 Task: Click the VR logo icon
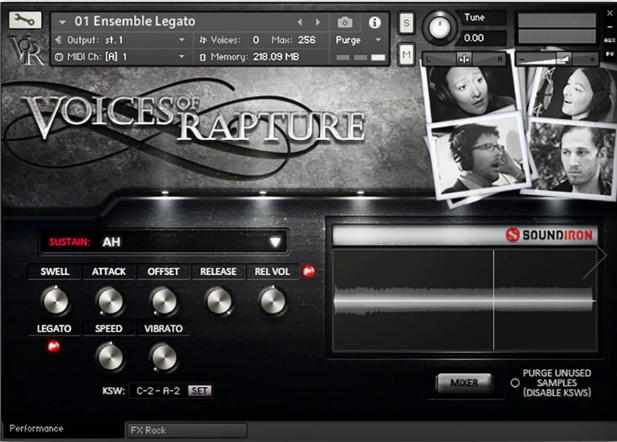(26, 51)
